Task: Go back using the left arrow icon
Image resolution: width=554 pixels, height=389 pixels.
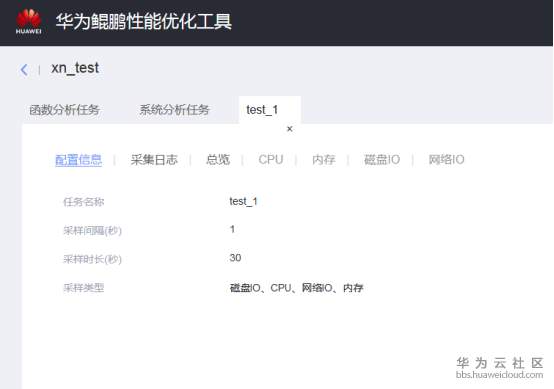Action: coord(24,70)
